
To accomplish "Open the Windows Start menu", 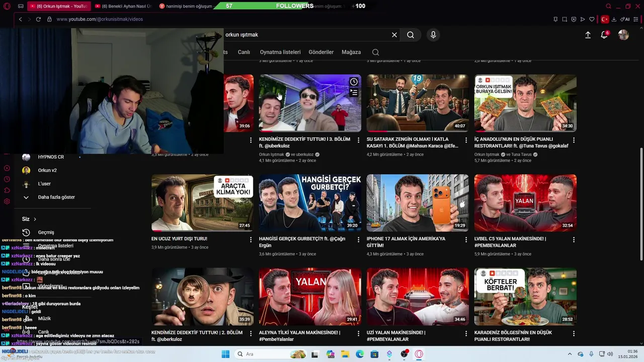I will [x=225, y=354].
